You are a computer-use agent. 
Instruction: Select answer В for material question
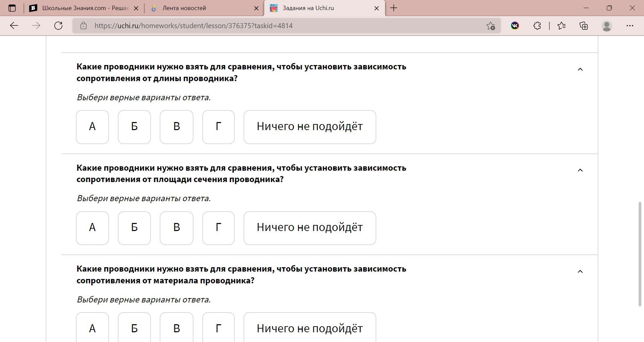coord(176,328)
